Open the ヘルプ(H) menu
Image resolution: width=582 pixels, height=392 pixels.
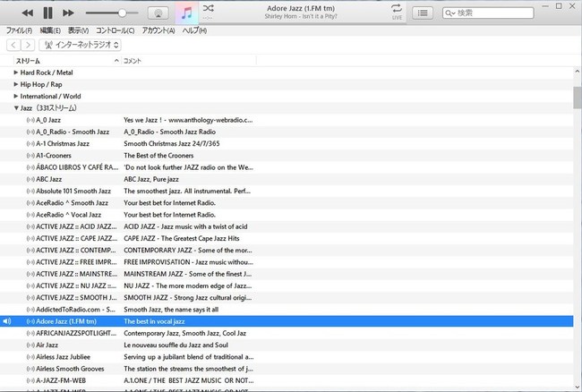[x=194, y=30]
